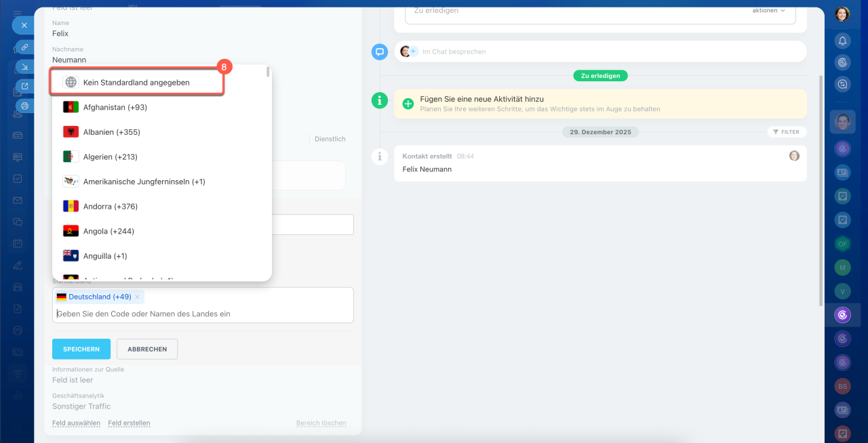
Task: Open the contact in a new window icon
Action: (24, 86)
